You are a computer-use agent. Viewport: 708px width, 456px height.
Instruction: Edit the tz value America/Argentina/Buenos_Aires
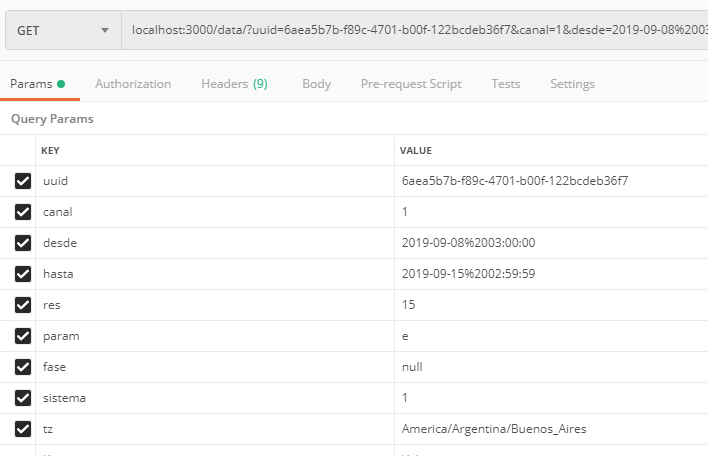click(x=493, y=429)
